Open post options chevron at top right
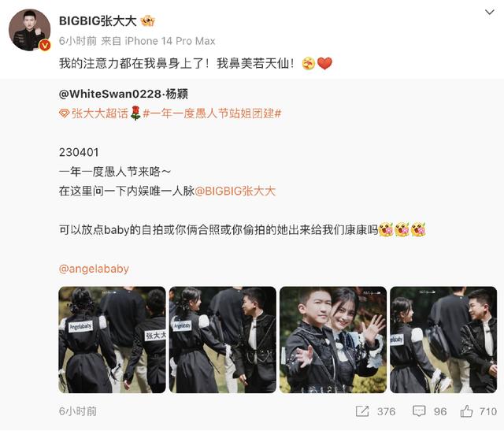 pos(489,13)
